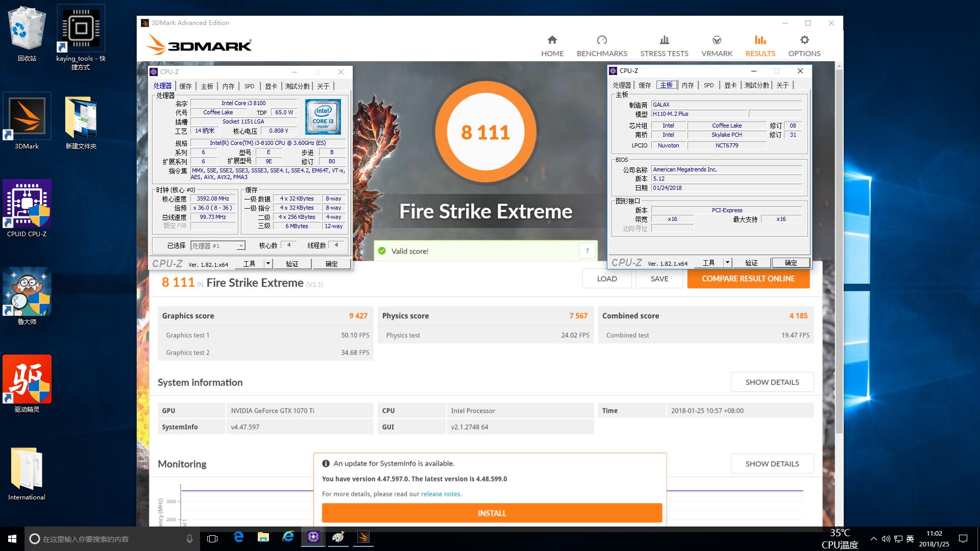Viewport: 980px width, 551px height.
Task: Switch to the 内存 tab in the right CPU-Z window
Action: [688, 85]
